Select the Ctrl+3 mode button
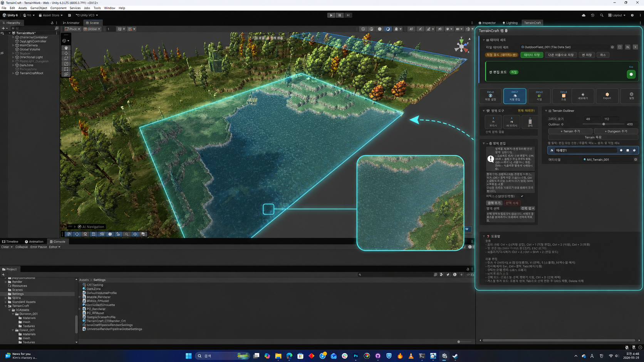Screen dimensions: 644x362 tap(563, 96)
